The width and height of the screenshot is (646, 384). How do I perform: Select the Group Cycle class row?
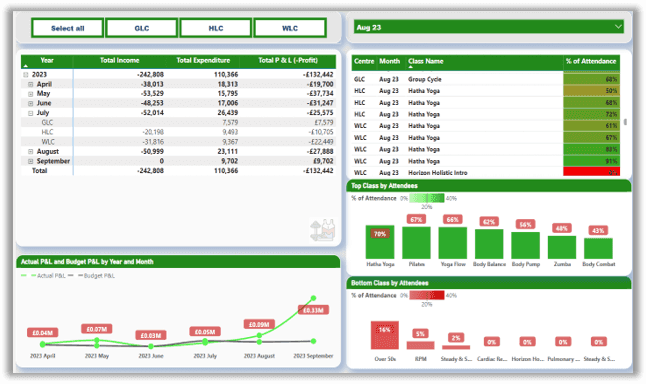[x=486, y=79]
